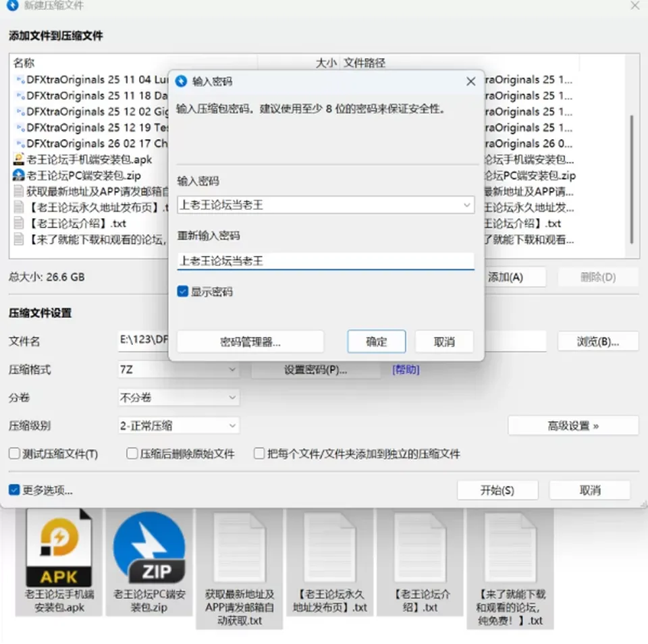Select the large APK file icon in the folder window
This screenshot has width=648, height=644.
(59, 549)
